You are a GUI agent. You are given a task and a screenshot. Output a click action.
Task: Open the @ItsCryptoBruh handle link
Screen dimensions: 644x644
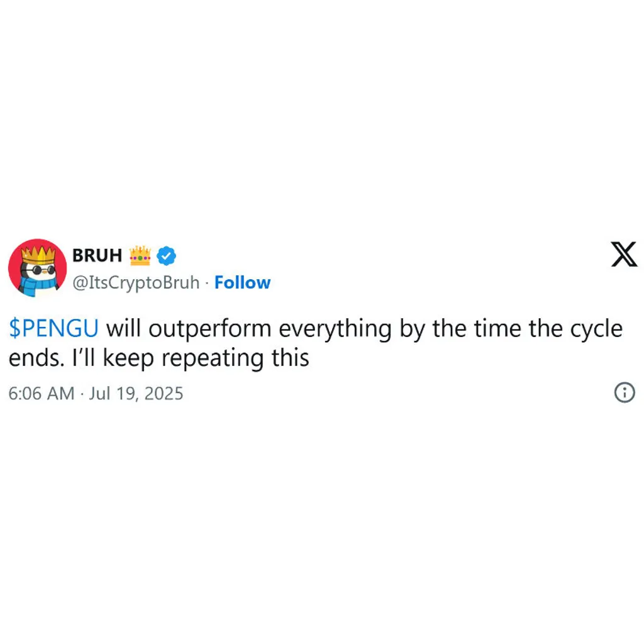136,283
